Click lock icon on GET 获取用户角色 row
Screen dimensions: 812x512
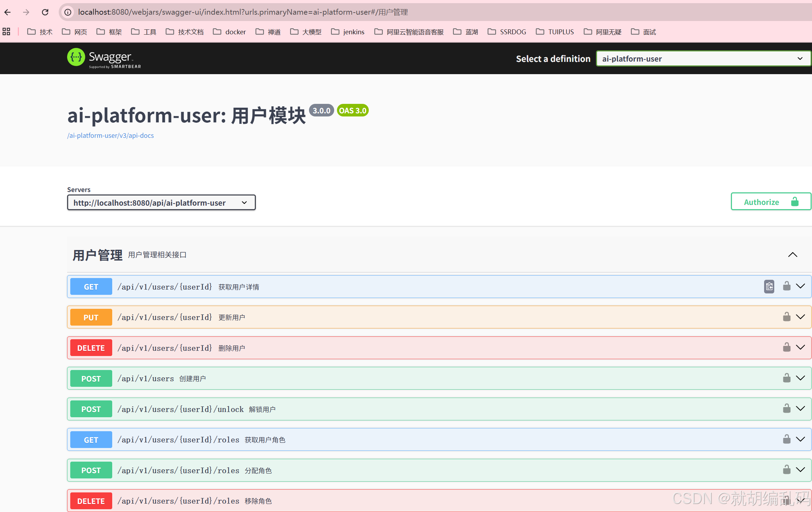[x=786, y=439]
